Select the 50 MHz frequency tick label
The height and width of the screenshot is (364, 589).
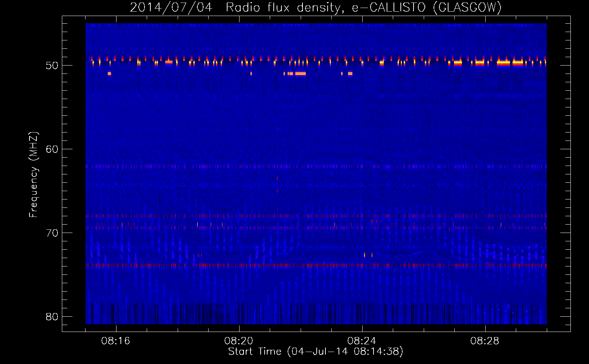(x=52, y=66)
